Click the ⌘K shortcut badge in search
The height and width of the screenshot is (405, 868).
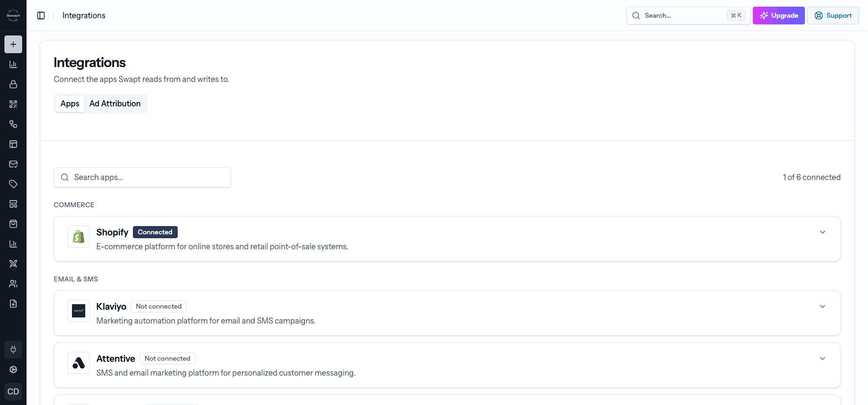pyautogui.click(x=736, y=16)
